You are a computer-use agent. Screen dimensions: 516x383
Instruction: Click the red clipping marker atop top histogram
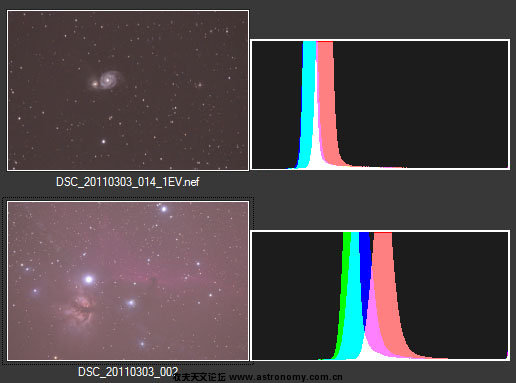click(x=325, y=41)
